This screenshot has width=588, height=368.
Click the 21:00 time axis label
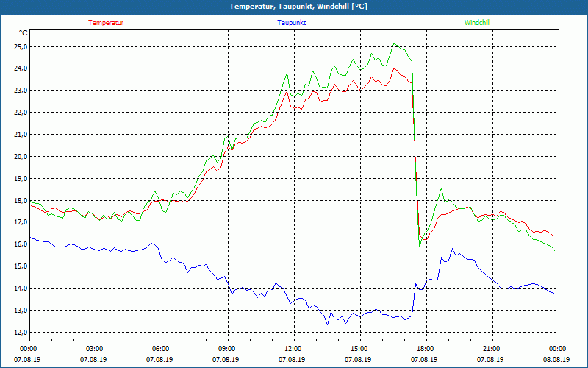click(x=491, y=349)
